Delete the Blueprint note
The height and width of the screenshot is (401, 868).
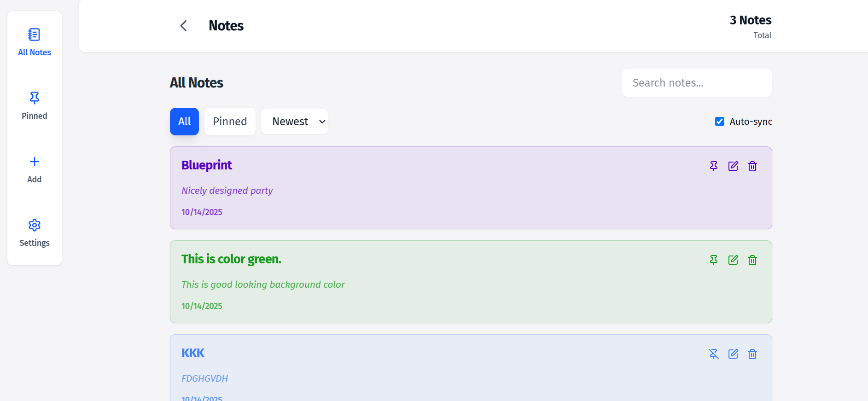[x=752, y=166]
